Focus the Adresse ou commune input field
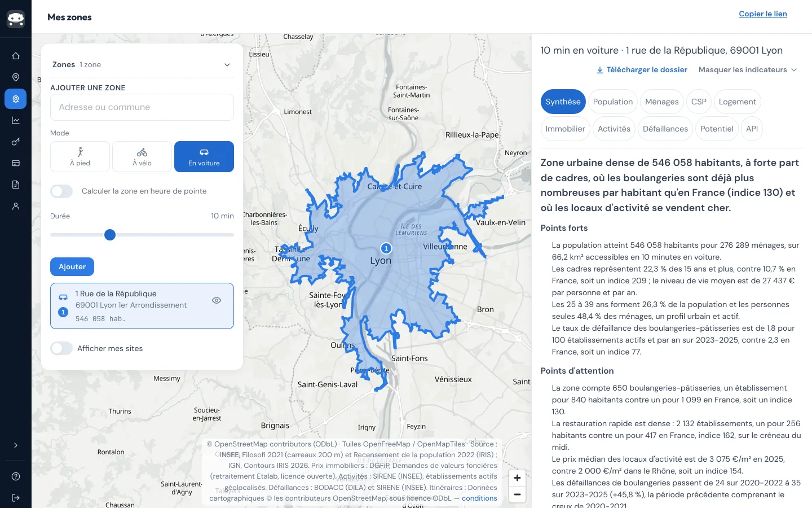 pos(142,107)
